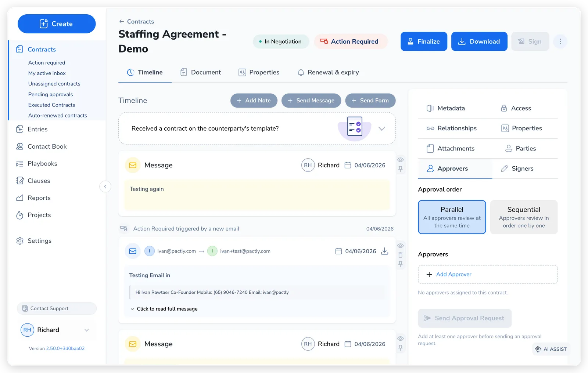Toggle visibility eye on last Message
The width and height of the screenshot is (588, 373).
coord(401,339)
